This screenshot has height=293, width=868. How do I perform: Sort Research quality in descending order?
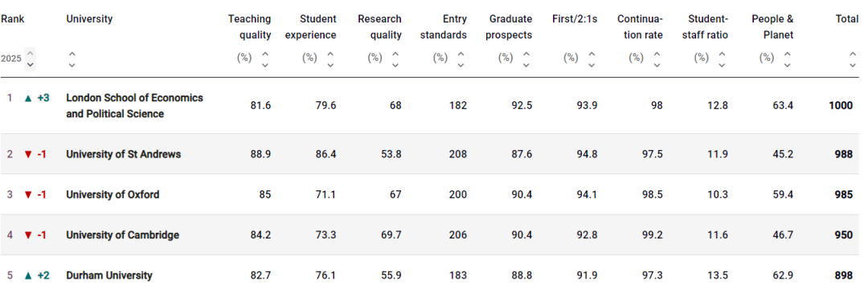click(x=395, y=65)
